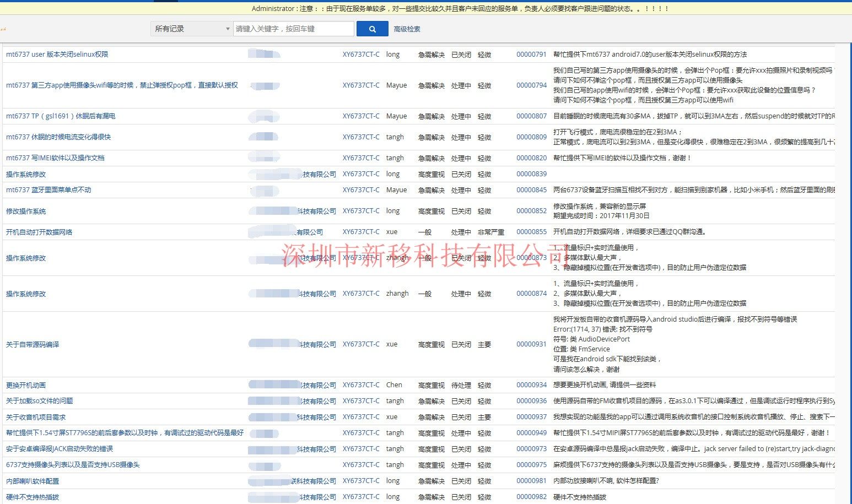Viewport: 852px width, 504px height.
Task: Open case number 00000975
Action: 531,465
